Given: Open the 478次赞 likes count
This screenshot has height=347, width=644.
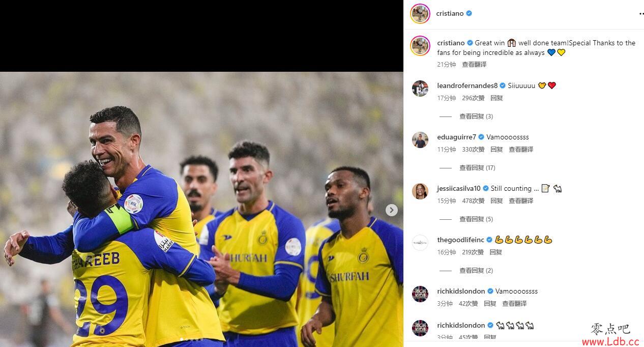Looking at the screenshot, I should coord(473,201).
